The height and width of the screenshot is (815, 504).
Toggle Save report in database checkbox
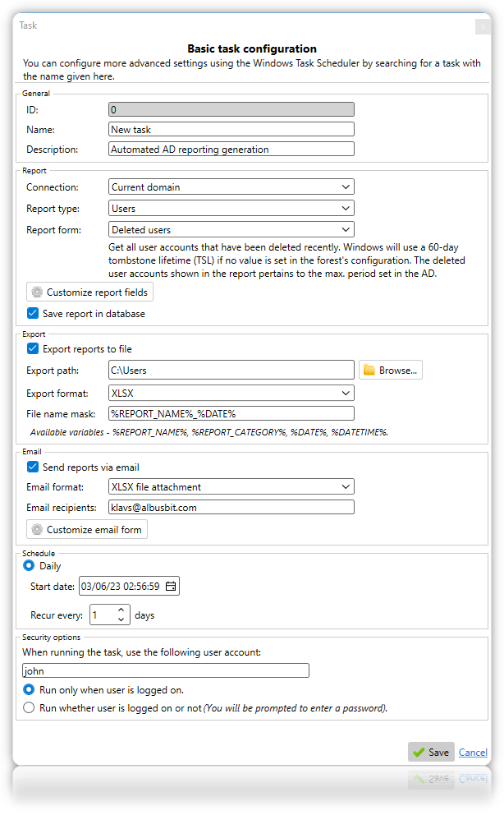pyautogui.click(x=33, y=313)
